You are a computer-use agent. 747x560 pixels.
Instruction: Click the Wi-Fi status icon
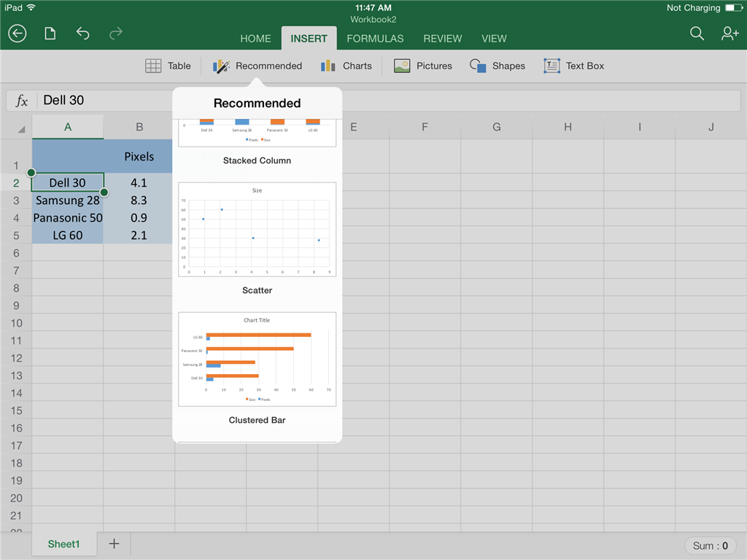point(31,7)
